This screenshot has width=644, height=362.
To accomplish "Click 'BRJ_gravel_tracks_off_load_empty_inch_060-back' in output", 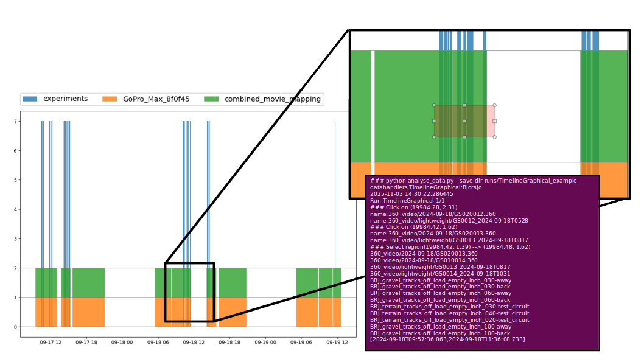I will (440, 300).
